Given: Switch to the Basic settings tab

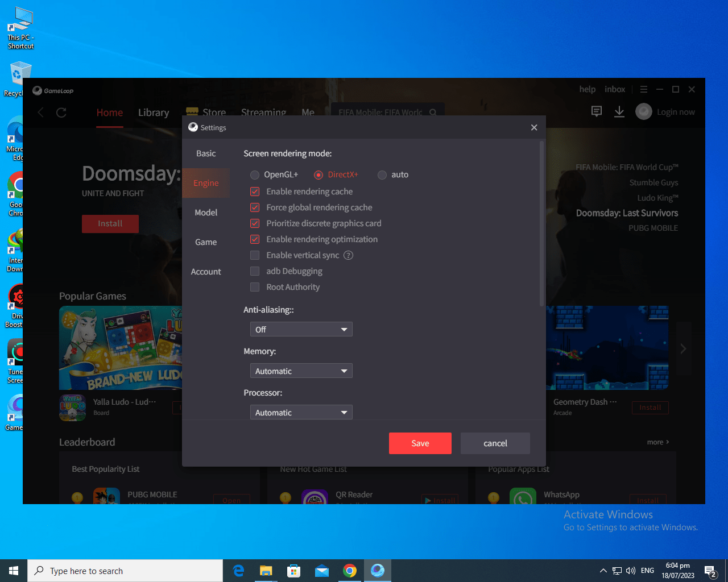Looking at the screenshot, I should pos(206,153).
